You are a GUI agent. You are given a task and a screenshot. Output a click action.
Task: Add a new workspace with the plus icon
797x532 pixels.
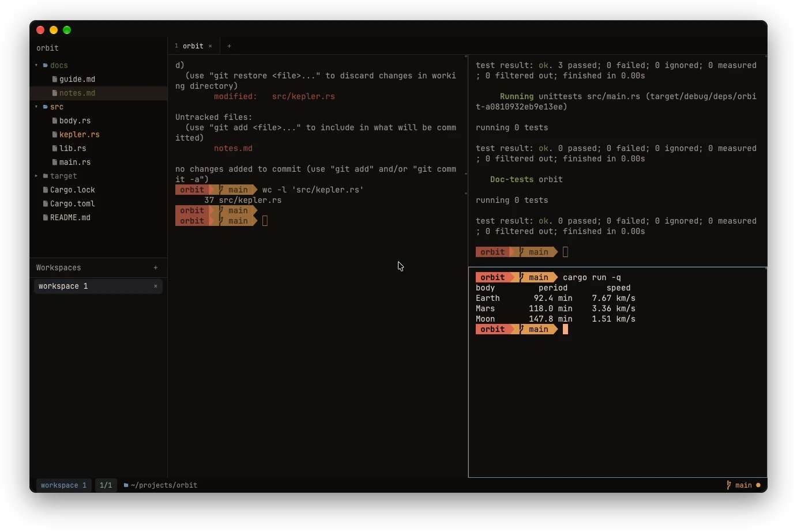point(156,267)
